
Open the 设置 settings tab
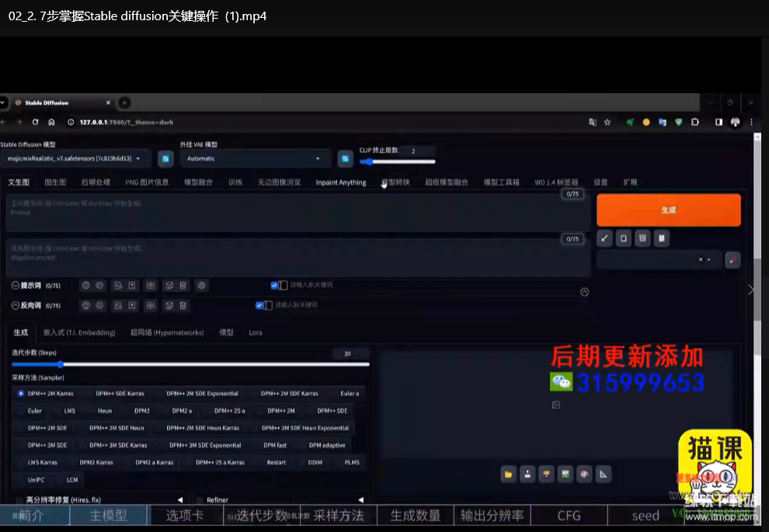pos(600,183)
